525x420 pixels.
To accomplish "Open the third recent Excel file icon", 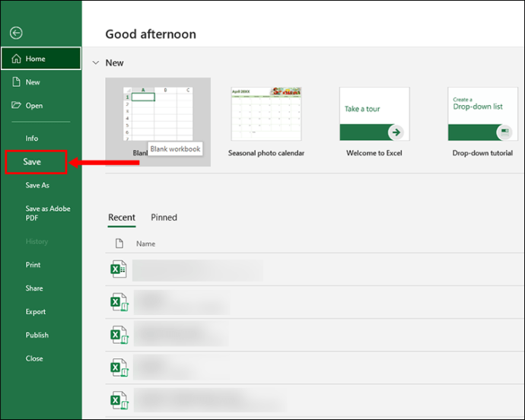I will tap(119, 335).
